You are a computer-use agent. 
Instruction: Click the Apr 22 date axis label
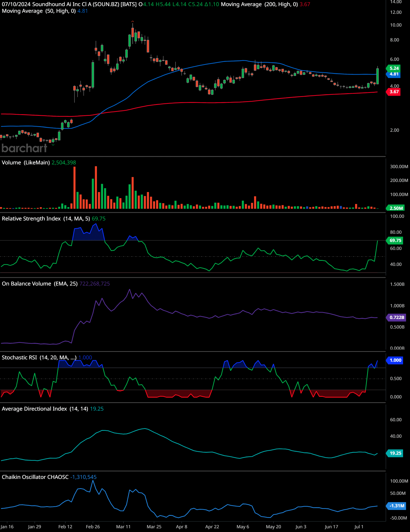(x=212, y=527)
